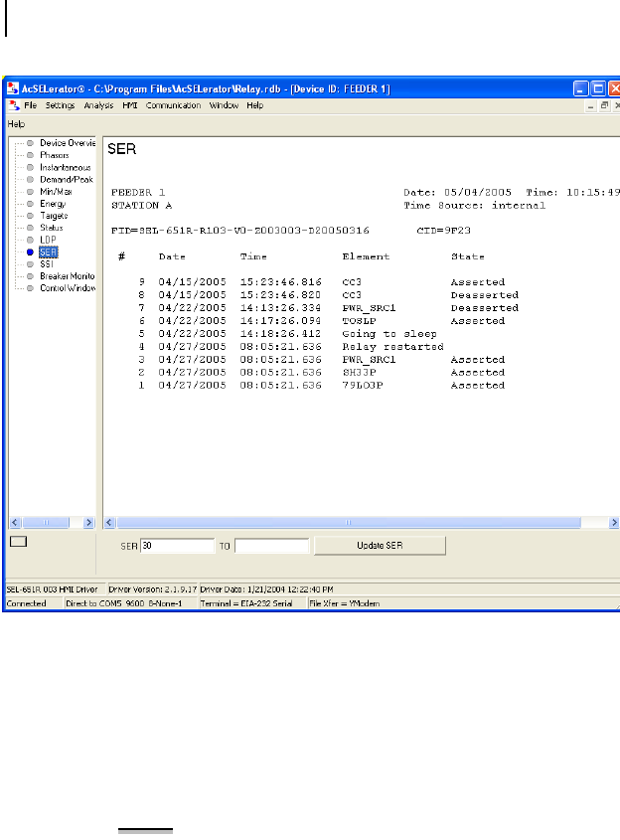This screenshot has height=840, width=620.
Task: Open the Communication menu
Action: [174, 105]
